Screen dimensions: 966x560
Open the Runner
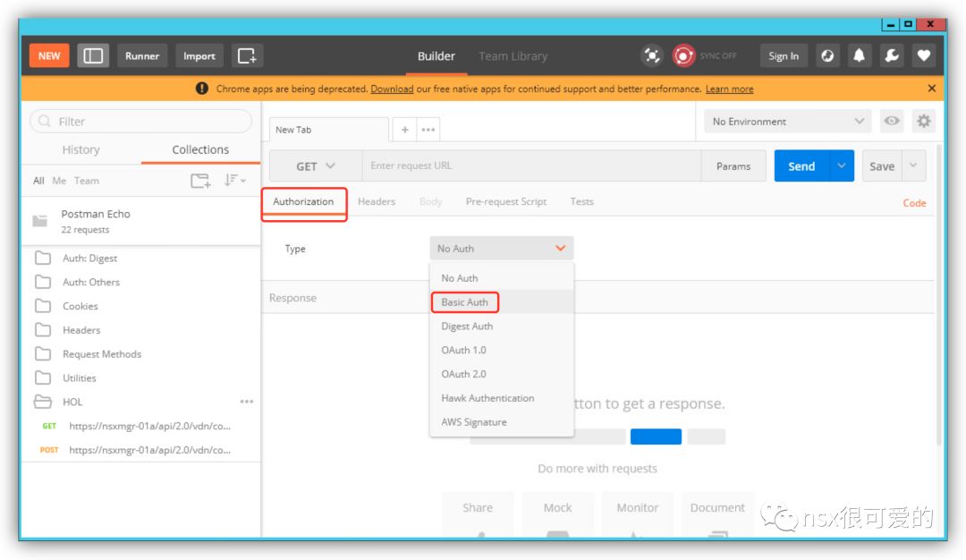(142, 56)
